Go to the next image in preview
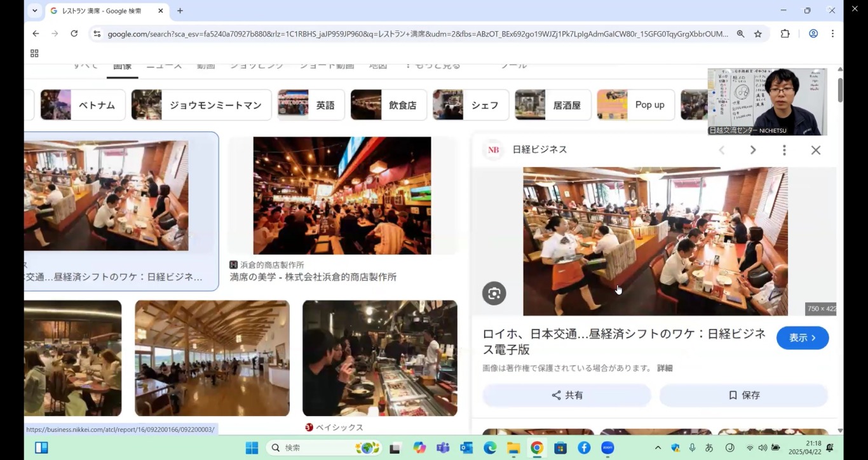 point(752,150)
